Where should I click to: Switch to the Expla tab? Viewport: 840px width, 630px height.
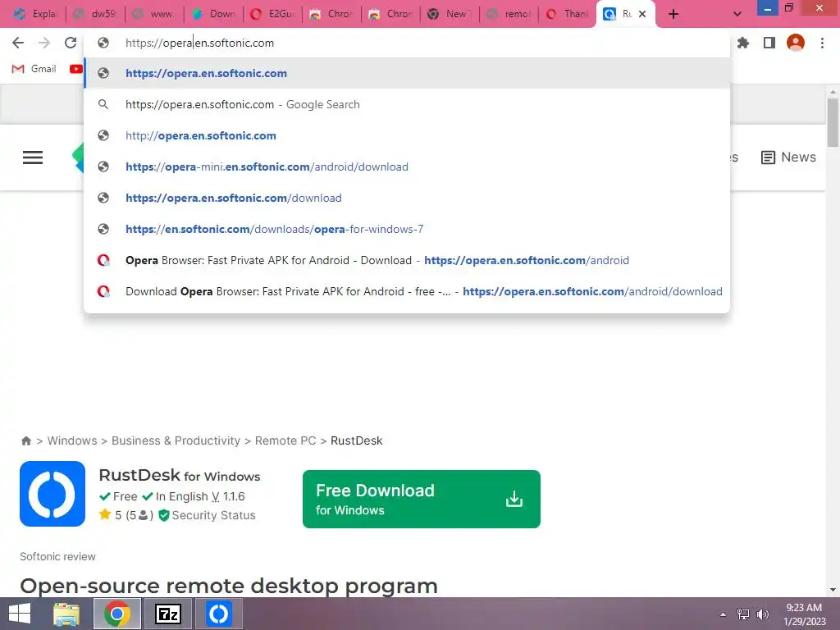35,14
